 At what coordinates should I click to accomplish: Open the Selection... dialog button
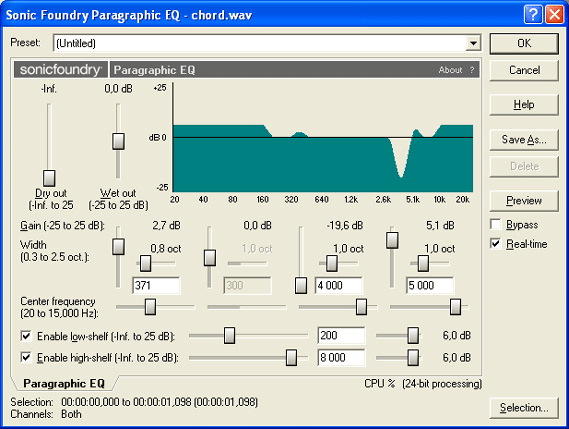[x=524, y=408]
